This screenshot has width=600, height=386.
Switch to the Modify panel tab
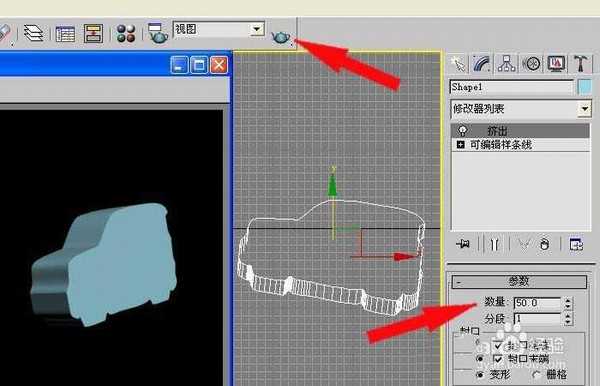(482, 64)
